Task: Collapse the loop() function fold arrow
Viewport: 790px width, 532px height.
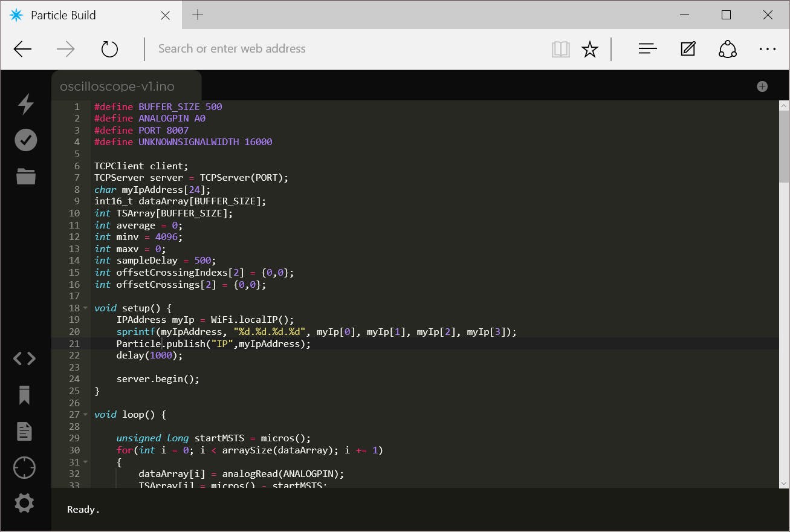Action: coord(86,415)
